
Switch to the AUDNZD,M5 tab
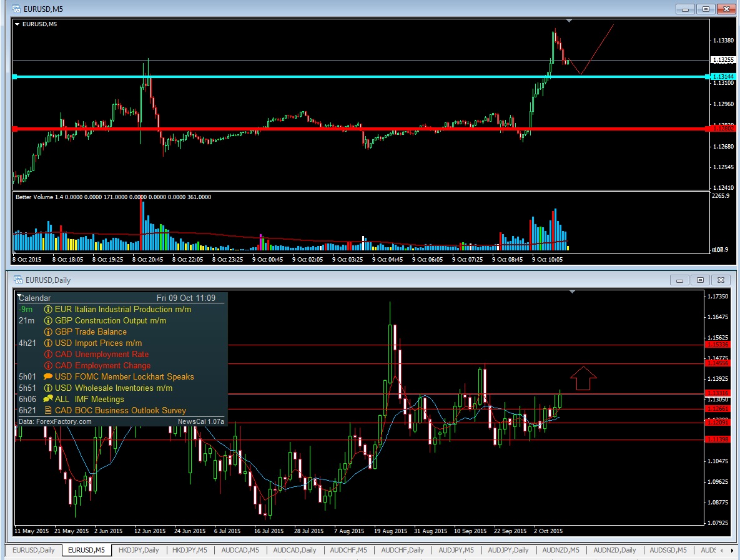point(561,550)
